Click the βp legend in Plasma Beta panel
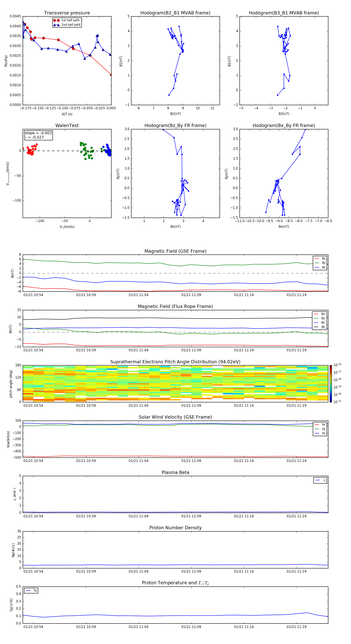This screenshot has height=644, width=351. [x=320, y=480]
